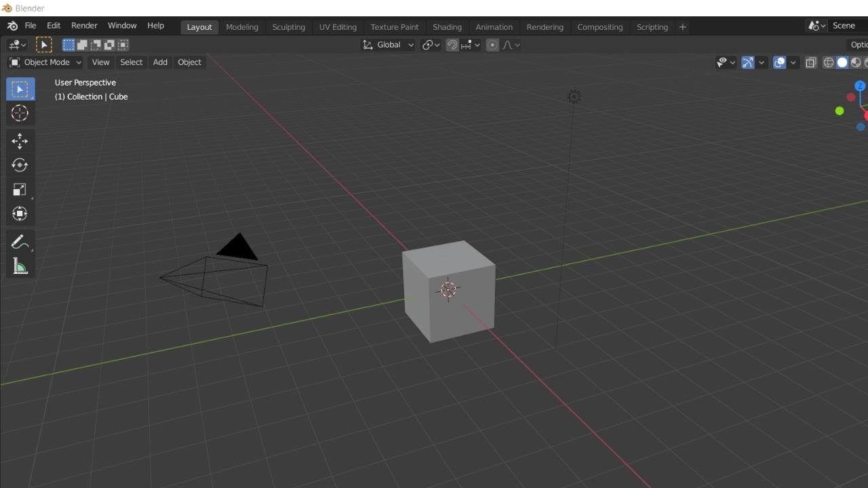Activate the Transform tool
The image size is (868, 488).
coord(20,214)
